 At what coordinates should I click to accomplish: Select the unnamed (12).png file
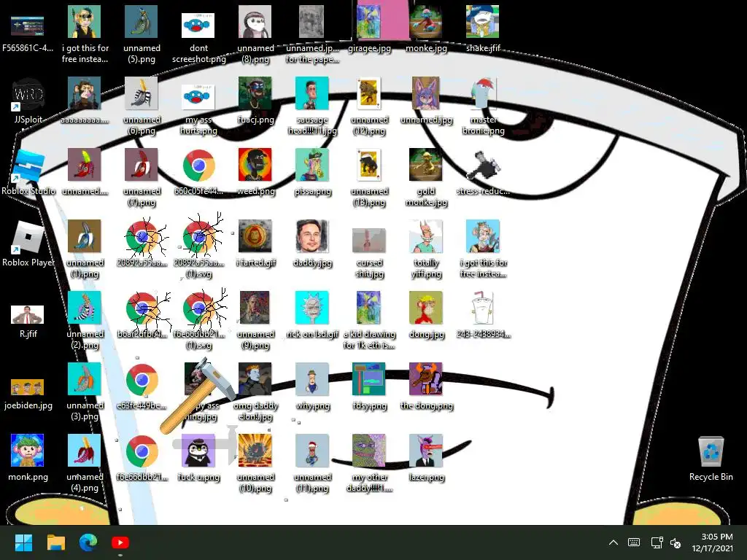coord(369,106)
